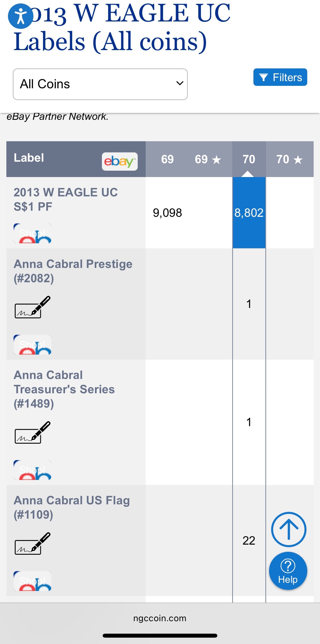Select the 70 star grade column header
Screen dimensions: 320x644
click(x=289, y=159)
